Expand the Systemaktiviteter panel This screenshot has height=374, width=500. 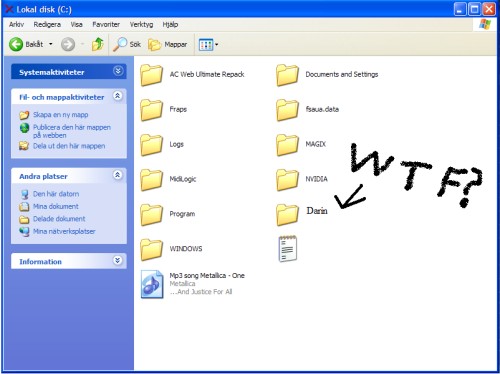(118, 71)
